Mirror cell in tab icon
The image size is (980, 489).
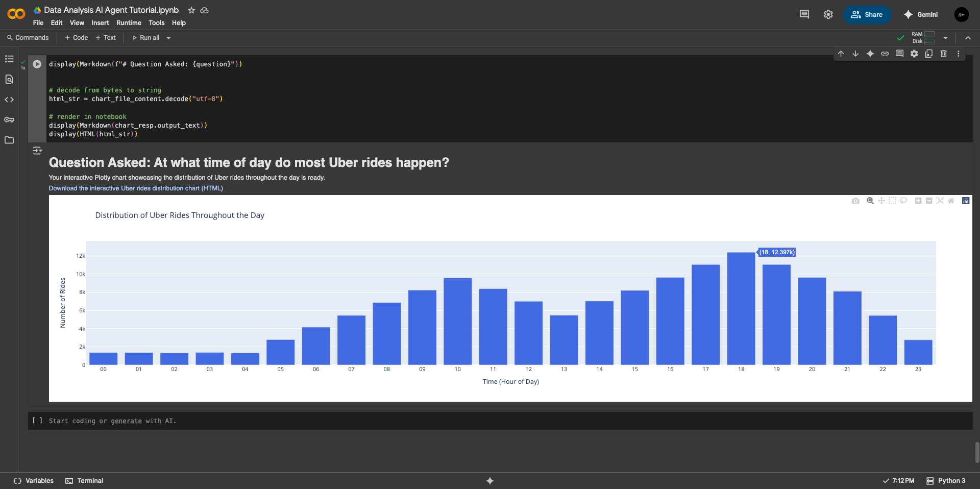coord(929,54)
